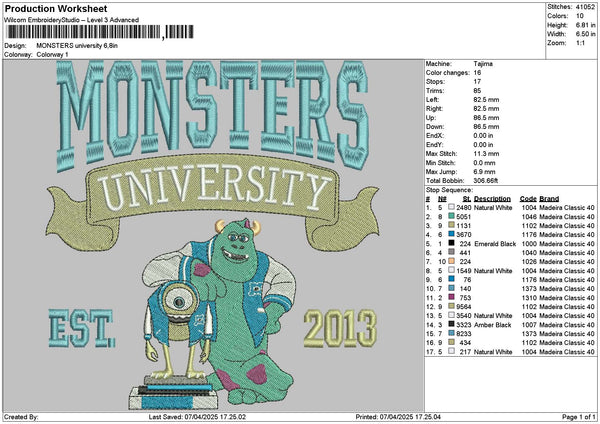Click the Colorway 1 value
The height and width of the screenshot is (424, 600).
click(52, 55)
